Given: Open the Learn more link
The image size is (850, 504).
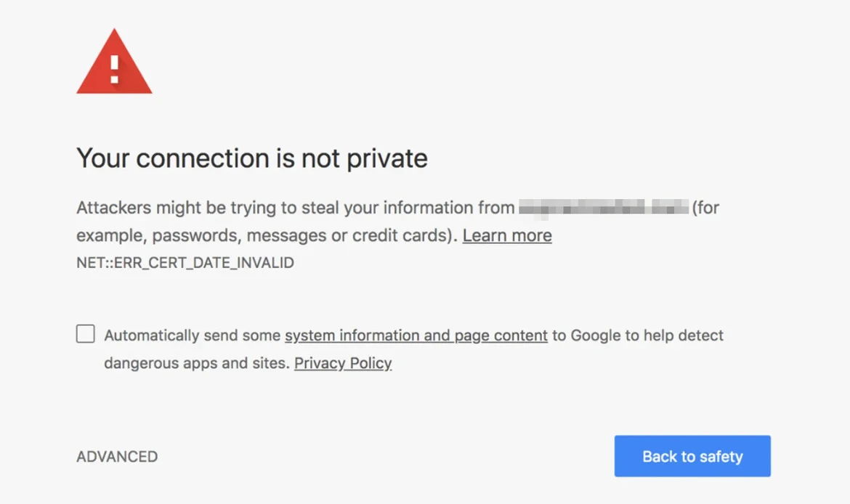Looking at the screenshot, I should point(506,236).
